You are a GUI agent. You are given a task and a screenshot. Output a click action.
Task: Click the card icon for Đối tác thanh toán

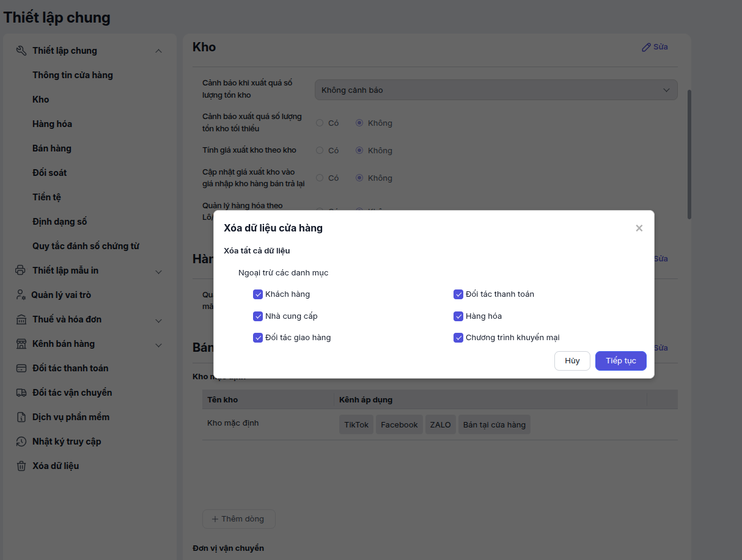[x=21, y=368]
